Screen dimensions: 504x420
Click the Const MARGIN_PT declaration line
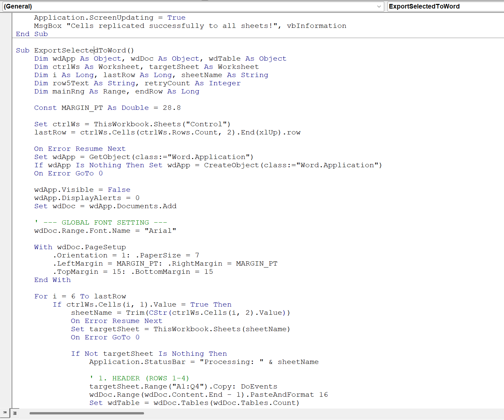click(x=108, y=108)
